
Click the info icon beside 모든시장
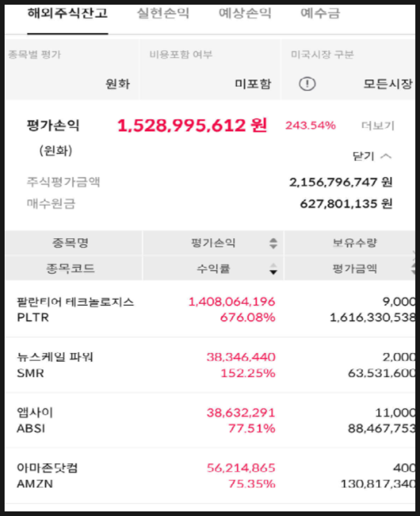click(307, 84)
